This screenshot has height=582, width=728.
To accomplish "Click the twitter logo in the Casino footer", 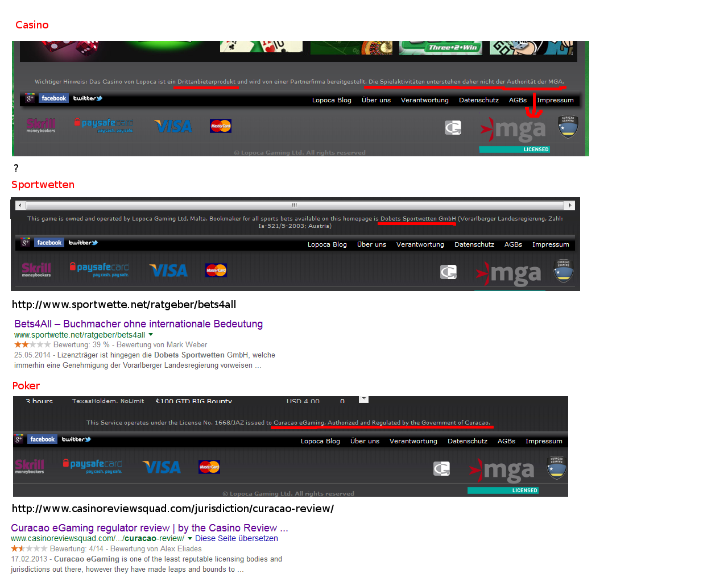I will point(88,98).
